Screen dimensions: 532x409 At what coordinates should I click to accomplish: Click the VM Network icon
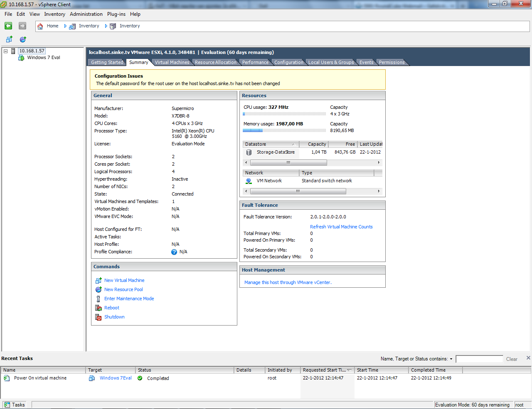pos(249,181)
